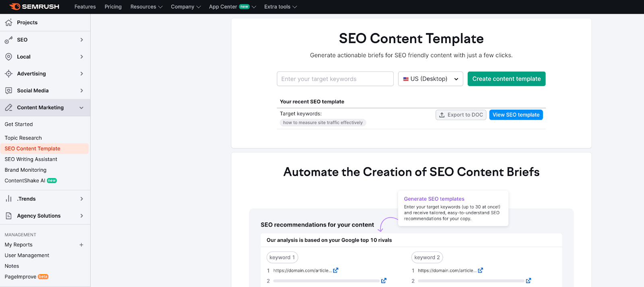Viewport: 644px width, 287px height.
Task: Click the Projects sidebar label
Action: [27, 23]
